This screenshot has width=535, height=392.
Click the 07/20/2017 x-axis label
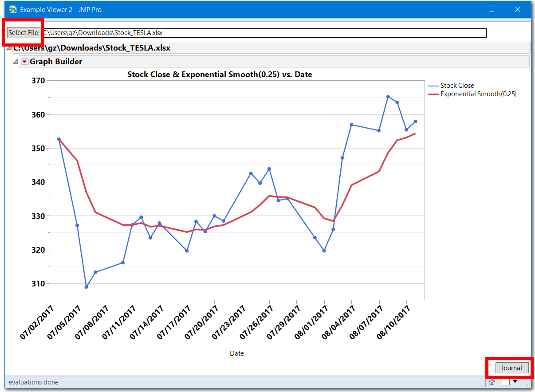(201, 323)
